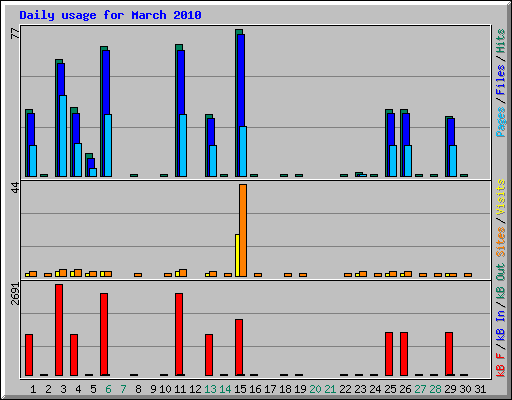The image size is (512, 400).
Task: Select day 5 label on the x-axis
Action: pyautogui.click(x=93, y=389)
